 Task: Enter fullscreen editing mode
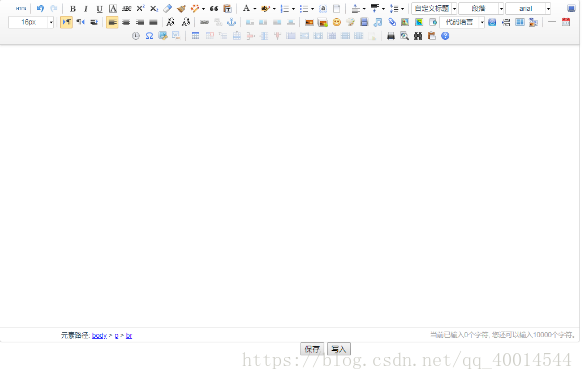(x=571, y=9)
